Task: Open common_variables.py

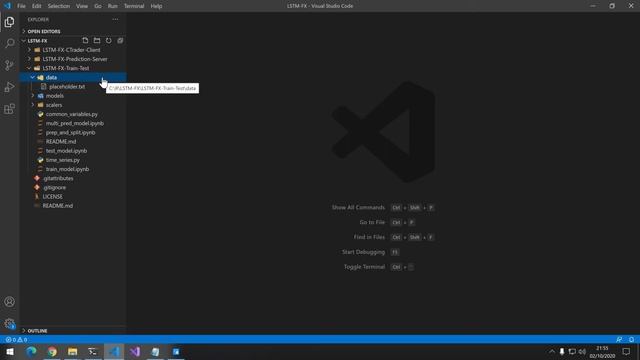Action: coord(73,114)
